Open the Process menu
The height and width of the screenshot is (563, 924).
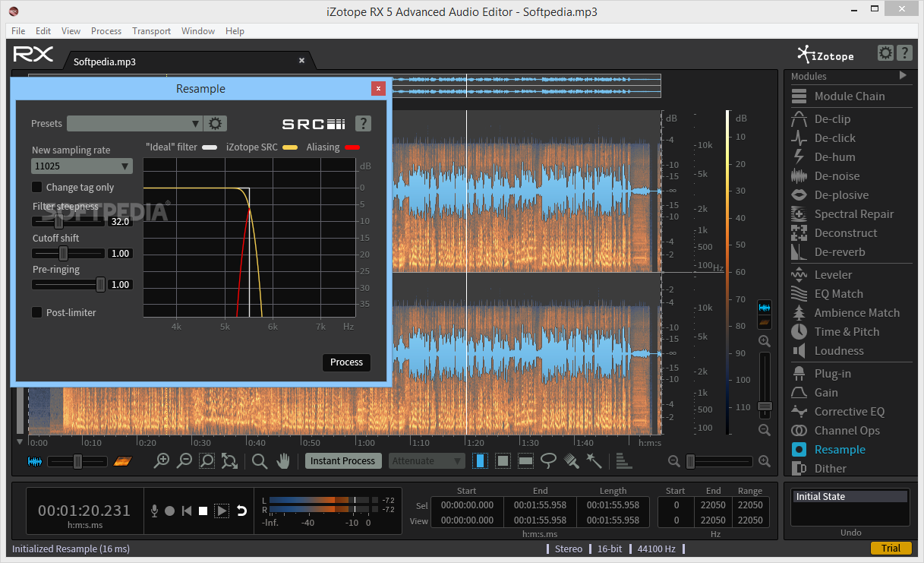tap(106, 31)
